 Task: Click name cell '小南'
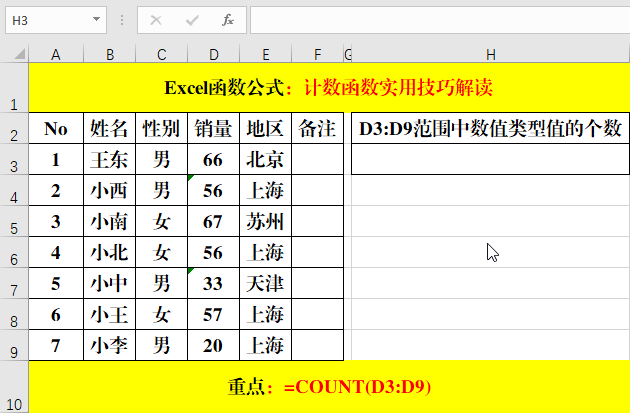click(x=110, y=221)
